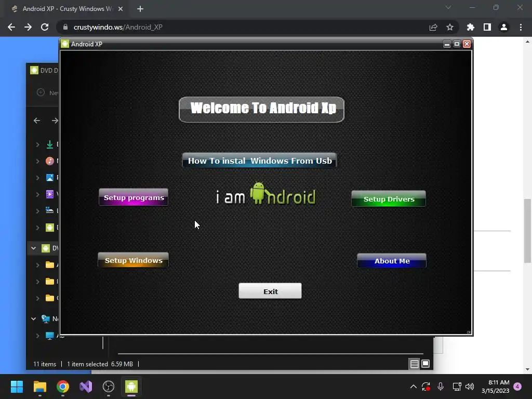The image size is (532, 399).
Task: Open the volume tray icon
Action: coord(470,387)
